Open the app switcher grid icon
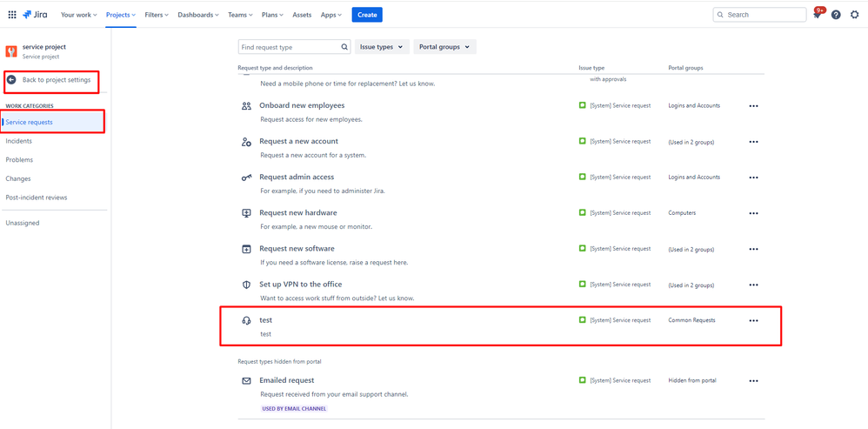868x429 pixels. (12, 15)
